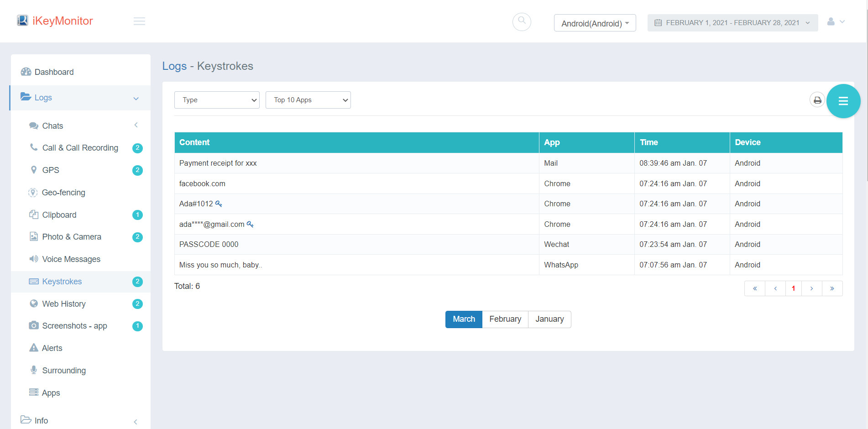This screenshot has width=868, height=429.
Task: Open the user account icon menu
Action: [836, 22]
